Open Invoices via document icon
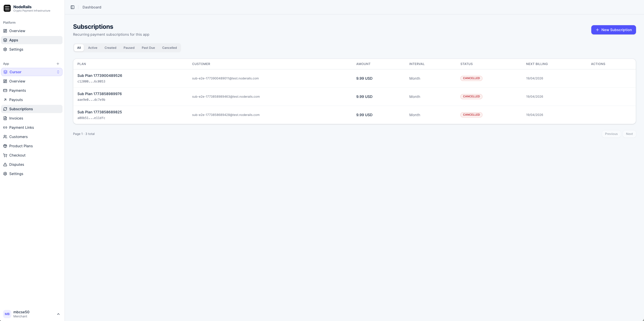This screenshot has width=644, height=321. tap(5, 118)
